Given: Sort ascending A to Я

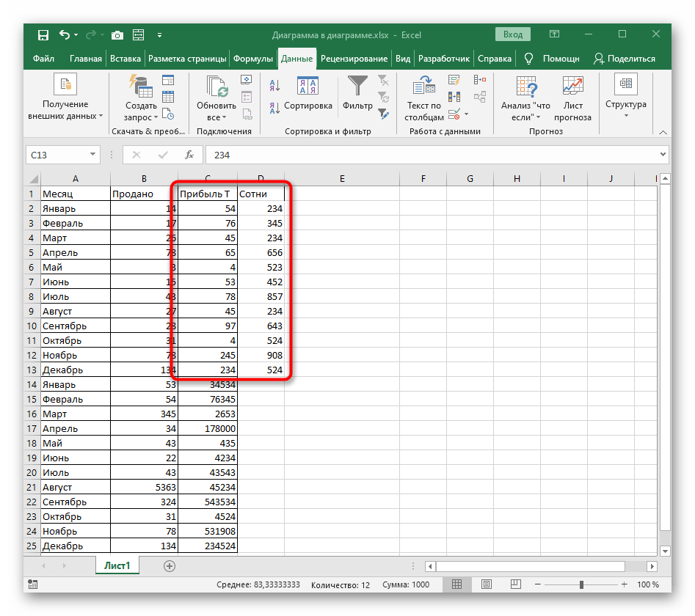Looking at the screenshot, I should click(x=274, y=85).
